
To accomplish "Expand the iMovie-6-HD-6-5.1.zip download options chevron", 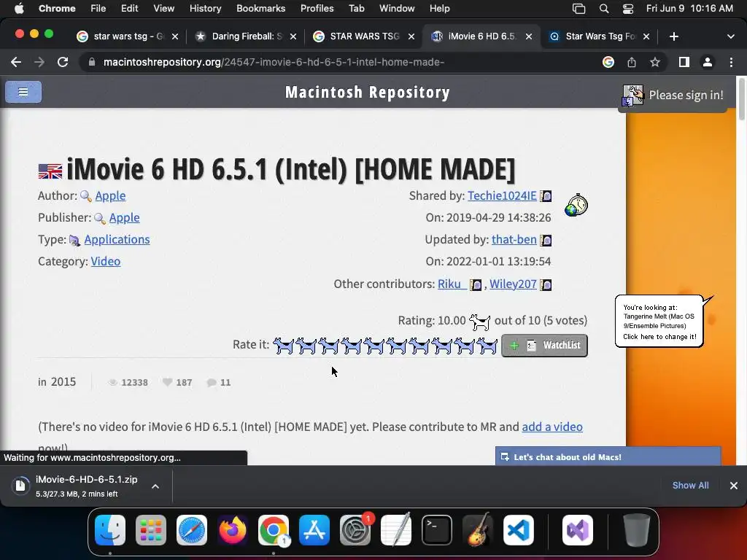I will click(155, 486).
